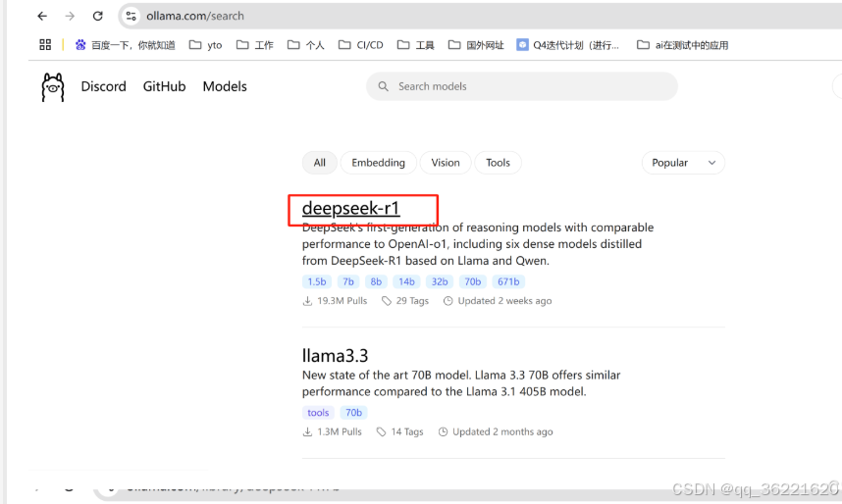Select the Tools filter
Screen dimensions: 842x504
(x=498, y=163)
